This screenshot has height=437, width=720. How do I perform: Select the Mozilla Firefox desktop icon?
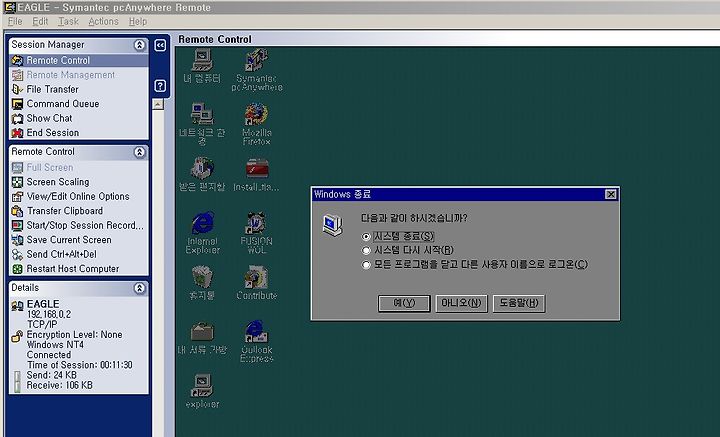(257, 124)
